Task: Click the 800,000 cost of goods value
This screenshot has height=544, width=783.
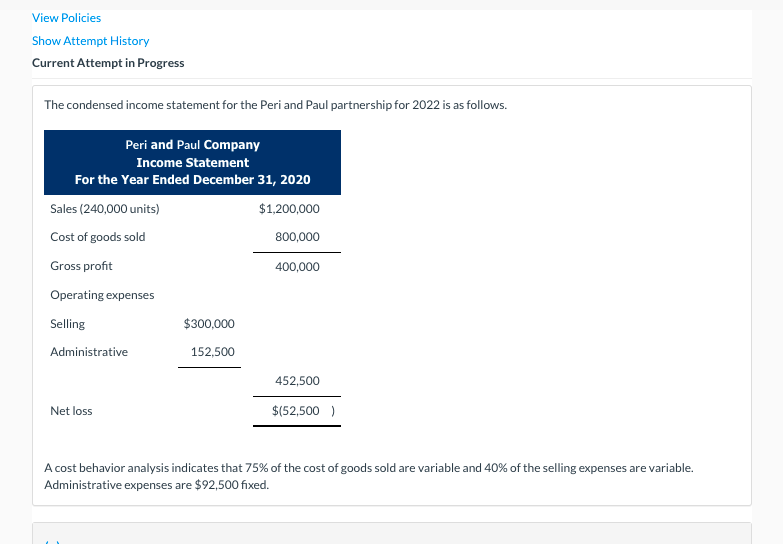Action: 297,237
